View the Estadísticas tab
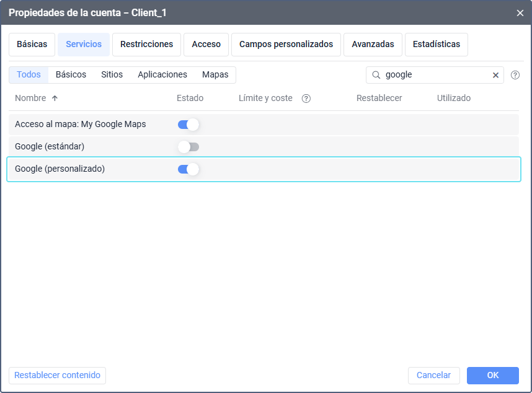Screen dimensions: 532x393 pos(436,45)
